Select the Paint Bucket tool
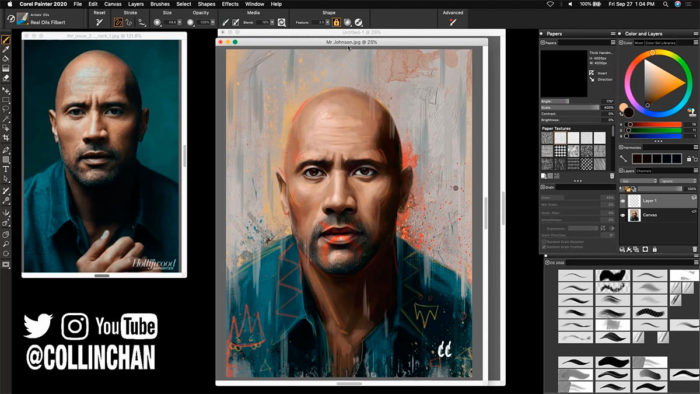Screen dimensions: 700x394 (6, 59)
